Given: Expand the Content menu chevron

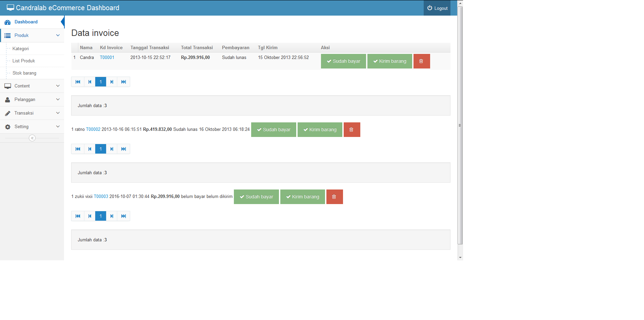Looking at the screenshot, I should coord(58,86).
